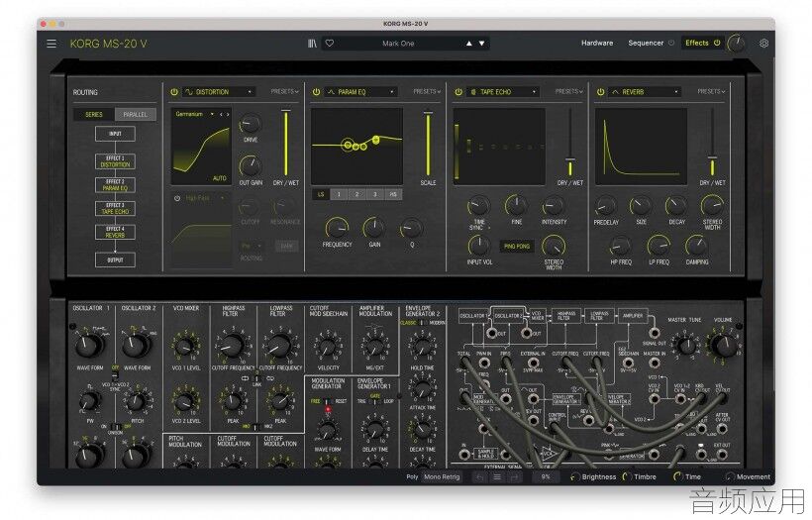Flip the Envelope Generator 2 Classic/Modern switch
The height and width of the screenshot is (520, 812).
coord(423,323)
